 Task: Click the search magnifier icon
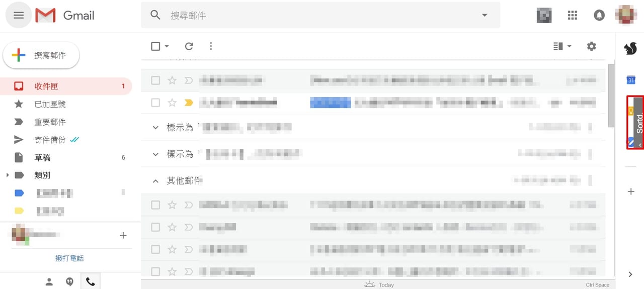pos(155,15)
